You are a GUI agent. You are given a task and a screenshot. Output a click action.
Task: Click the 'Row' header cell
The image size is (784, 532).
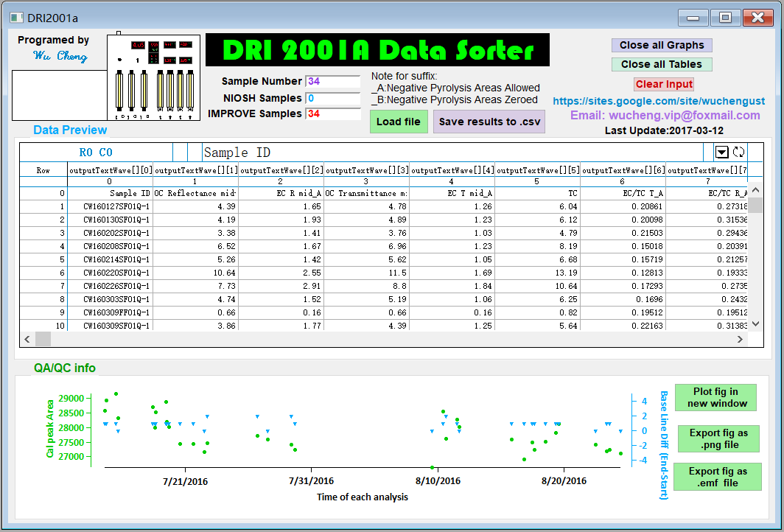click(43, 170)
